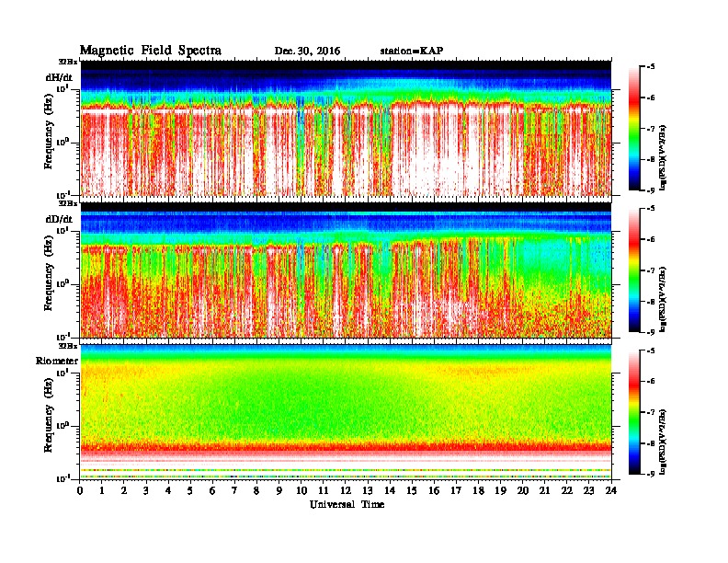
Task: Click hour "2" on the Universal Time axis
Action: tap(124, 490)
